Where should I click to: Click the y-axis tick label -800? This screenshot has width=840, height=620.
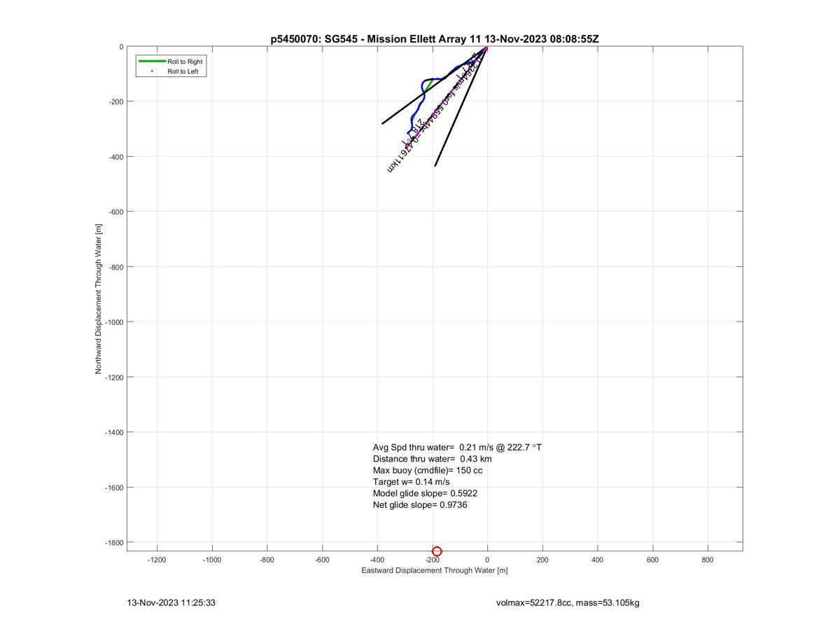(x=115, y=267)
